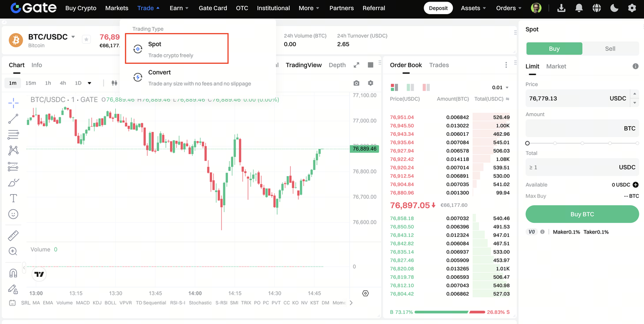Choose Spot trading type
The height and width of the screenshot is (324, 644).
[177, 49]
